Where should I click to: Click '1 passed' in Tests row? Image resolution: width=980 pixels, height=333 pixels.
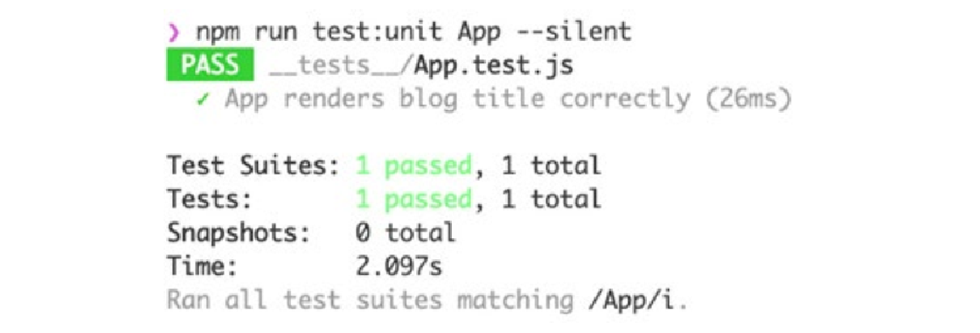(x=413, y=200)
